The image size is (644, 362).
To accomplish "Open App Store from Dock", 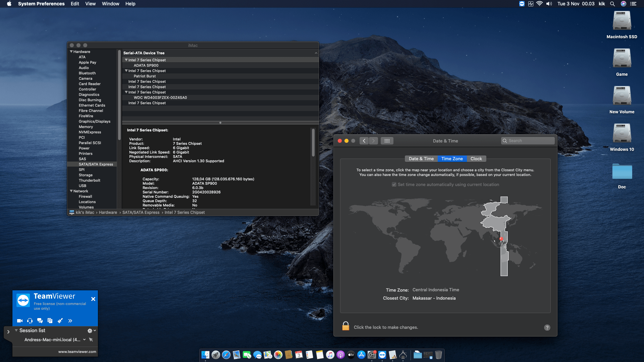I will 361,355.
